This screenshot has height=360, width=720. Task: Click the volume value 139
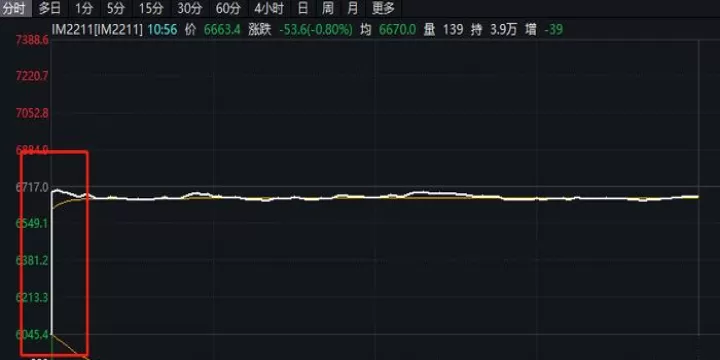tap(453, 30)
